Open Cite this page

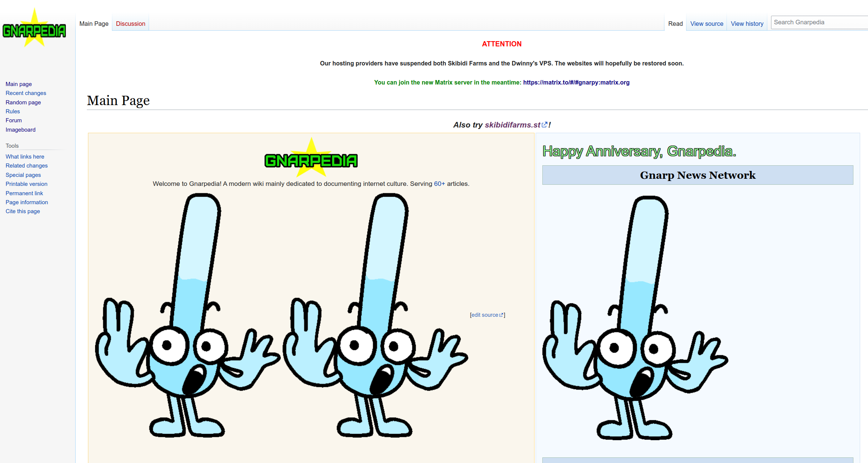click(x=23, y=211)
